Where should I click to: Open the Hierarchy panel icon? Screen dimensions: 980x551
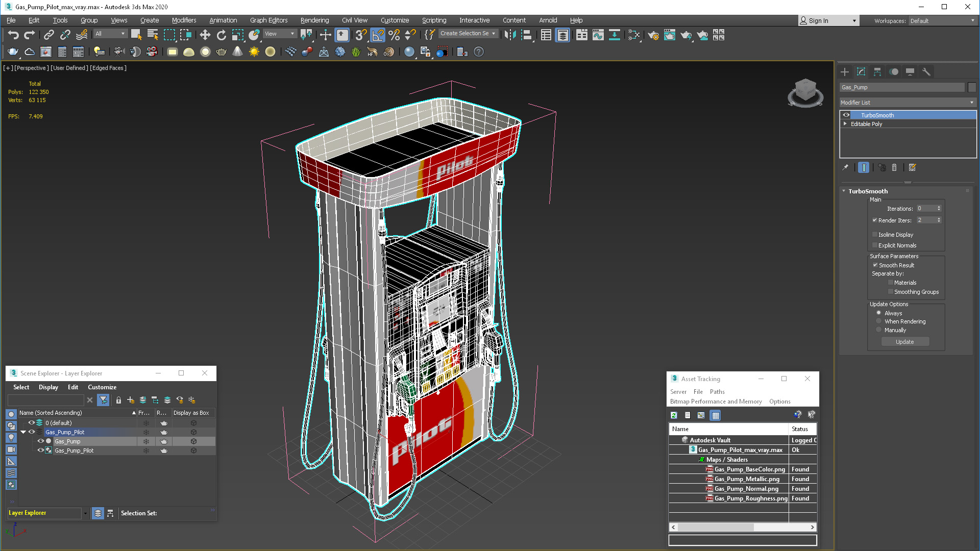pyautogui.click(x=877, y=72)
